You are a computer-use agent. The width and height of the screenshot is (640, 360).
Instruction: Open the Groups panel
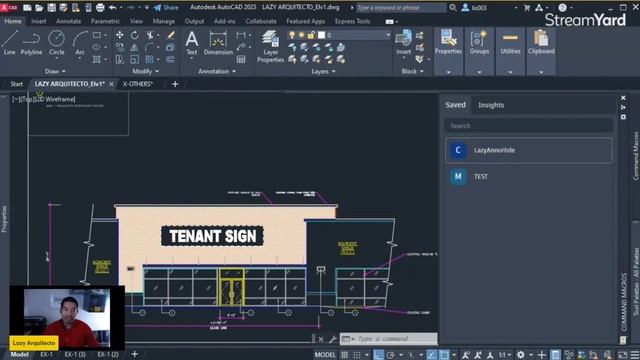(x=479, y=42)
